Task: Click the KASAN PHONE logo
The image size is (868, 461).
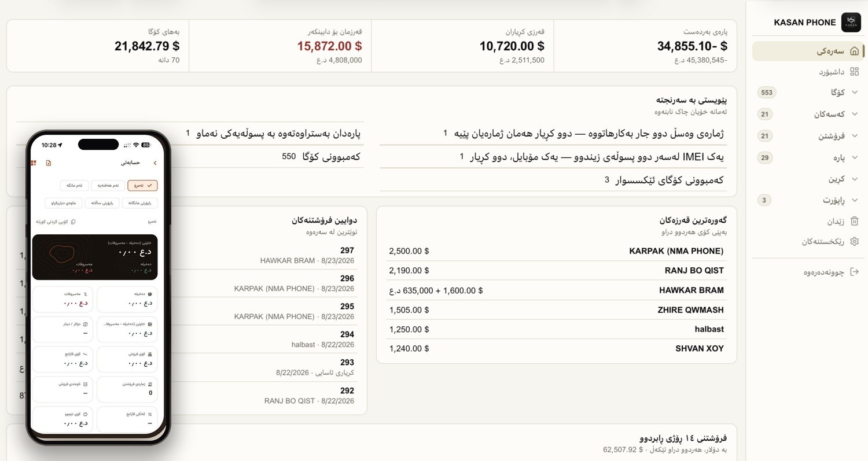Action: pyautogui.click(x=851, y=22)
